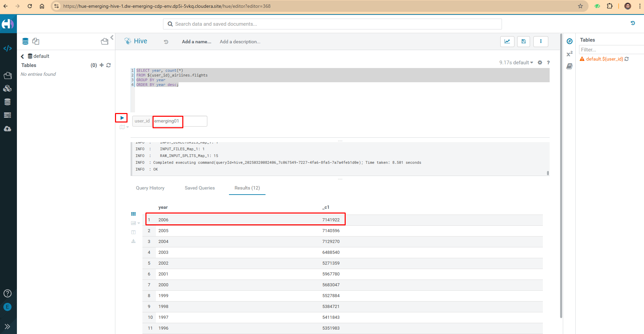Click 'Add a description...' field
Viewport: 644px width, 334px height.
[x=240, y=42]
